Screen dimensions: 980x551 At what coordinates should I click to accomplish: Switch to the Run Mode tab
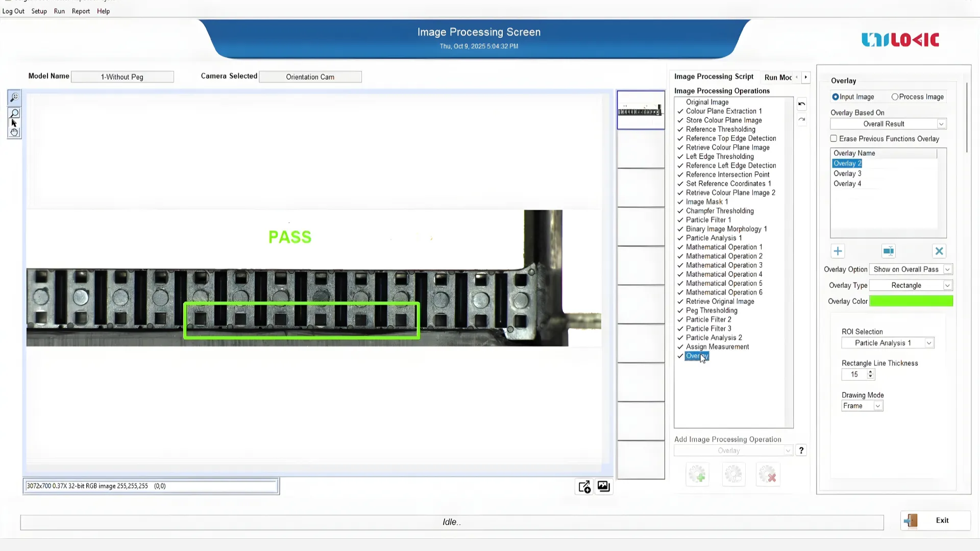point(777,78)
